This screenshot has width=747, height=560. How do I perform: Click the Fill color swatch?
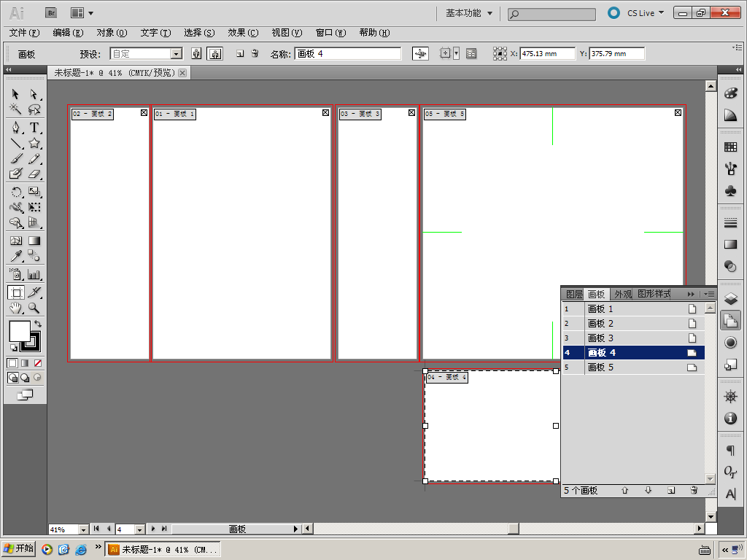(x=20, y=331)
